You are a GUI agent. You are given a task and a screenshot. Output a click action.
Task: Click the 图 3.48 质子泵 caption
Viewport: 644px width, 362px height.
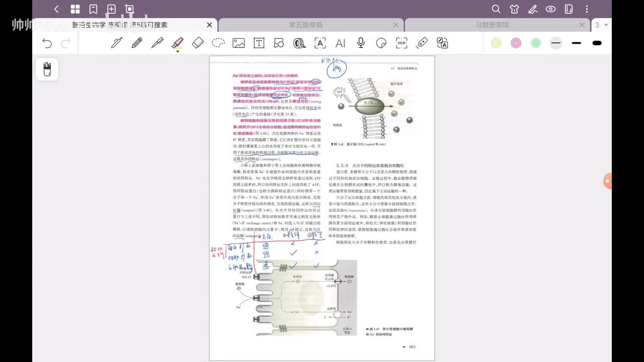point(358,144)
